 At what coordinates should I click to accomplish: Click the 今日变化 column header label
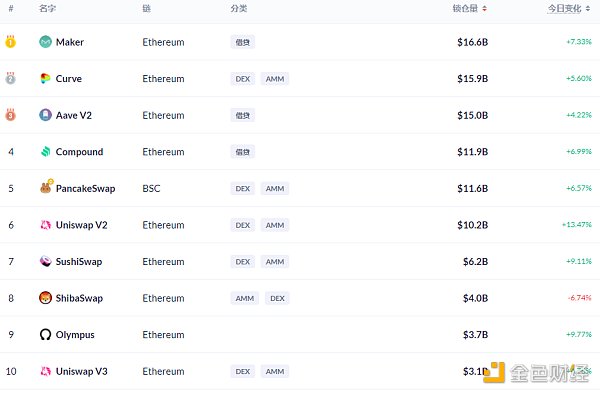coord(564,8)
